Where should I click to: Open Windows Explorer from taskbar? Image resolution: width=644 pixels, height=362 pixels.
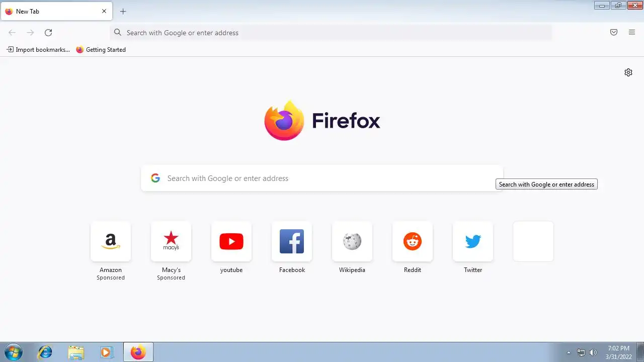pos(75,352)
